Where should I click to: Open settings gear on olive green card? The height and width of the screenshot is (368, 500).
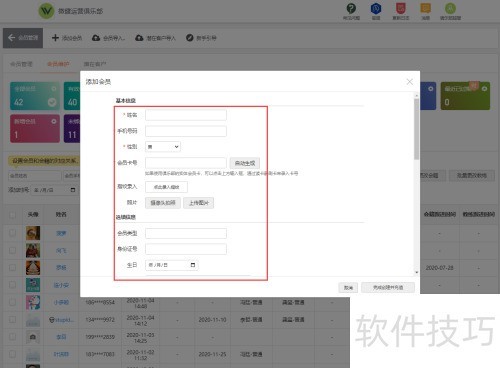pyautogui.click(x=484, y=89)
